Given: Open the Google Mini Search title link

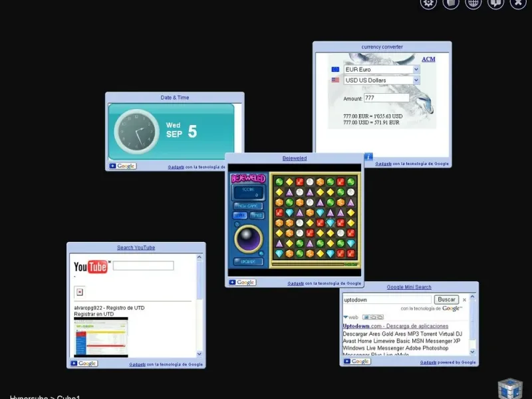Looking at the screenshot, I should (x=409, y=287).
